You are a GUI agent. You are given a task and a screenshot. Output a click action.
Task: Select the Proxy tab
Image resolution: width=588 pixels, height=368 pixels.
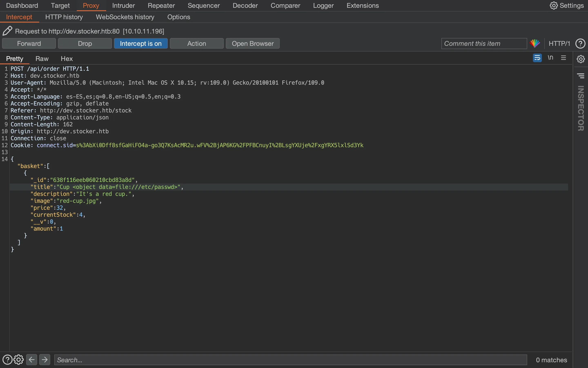coord(91,5)
